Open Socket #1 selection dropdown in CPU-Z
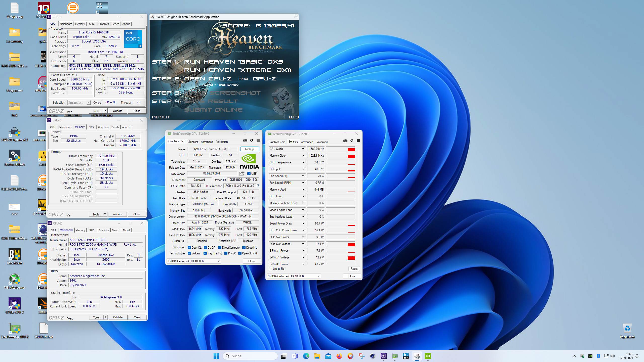644x362 pixels. pos(79,103)
